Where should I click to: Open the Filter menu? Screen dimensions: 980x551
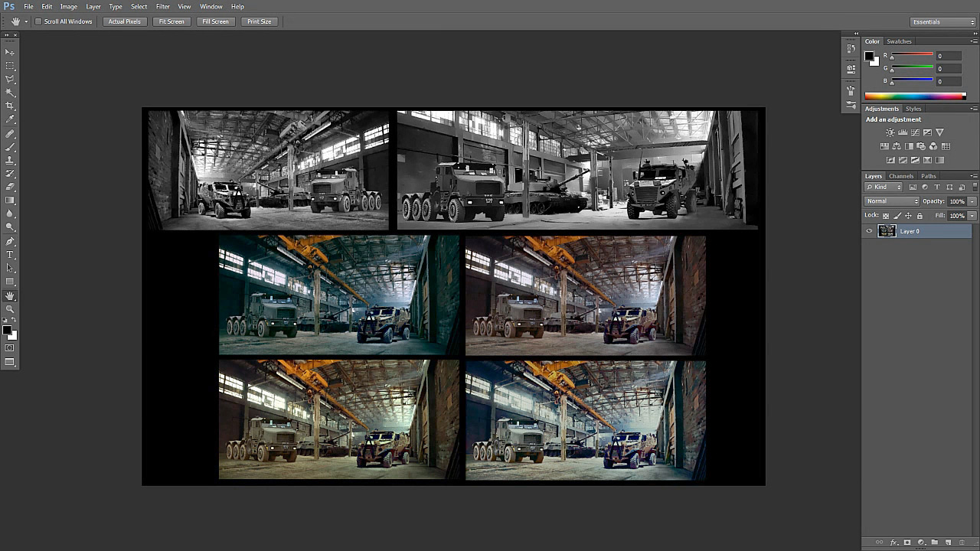coord(162,7)
